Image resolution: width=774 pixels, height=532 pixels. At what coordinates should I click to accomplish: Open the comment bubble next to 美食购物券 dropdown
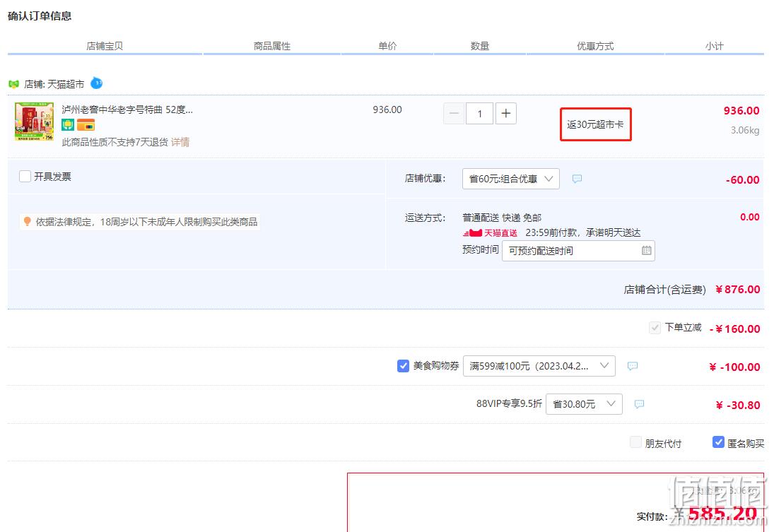(633, 366)
